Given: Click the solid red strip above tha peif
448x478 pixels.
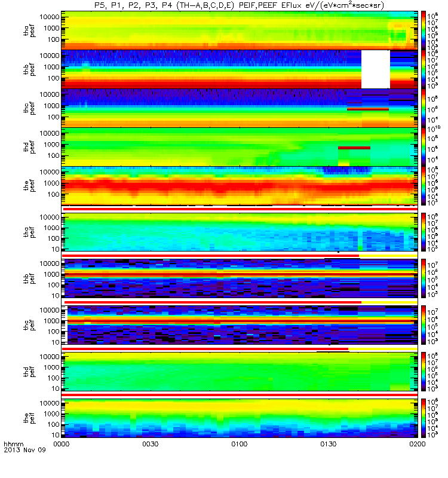Looking at the screenshot, I should pos(240,209).
